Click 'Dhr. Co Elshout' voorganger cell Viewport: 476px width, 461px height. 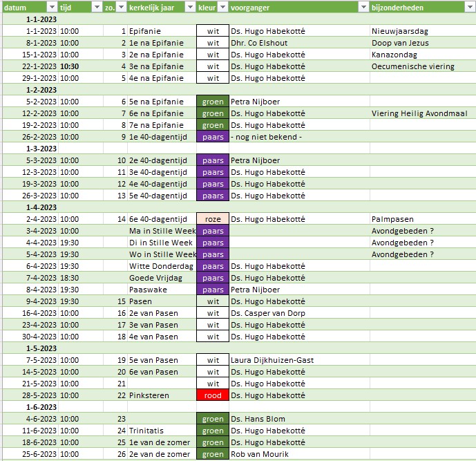pyautogui.click(x=299, y=43)
